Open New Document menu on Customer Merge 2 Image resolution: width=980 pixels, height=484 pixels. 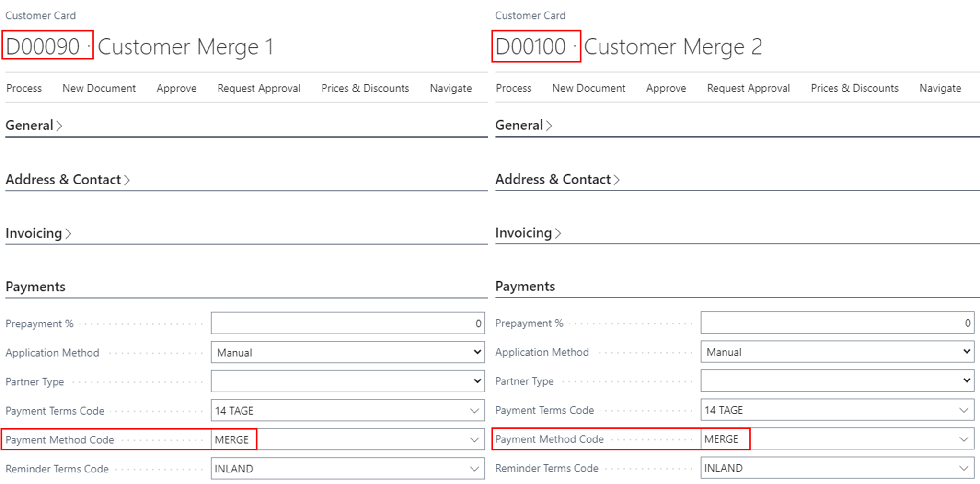588,88
